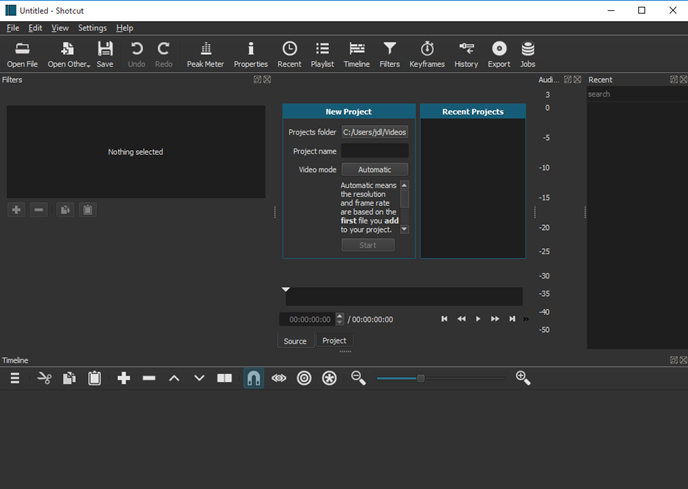The image size is (688, 489).
Task: Overwrite clip with down chevron icon
Action: 199,378
